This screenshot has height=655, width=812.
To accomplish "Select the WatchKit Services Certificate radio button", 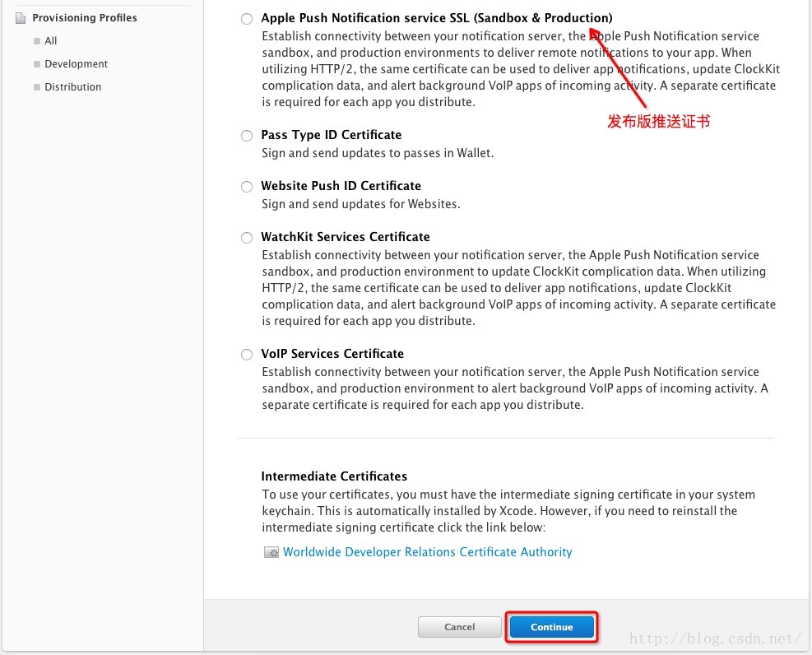I will coord(247,238).
